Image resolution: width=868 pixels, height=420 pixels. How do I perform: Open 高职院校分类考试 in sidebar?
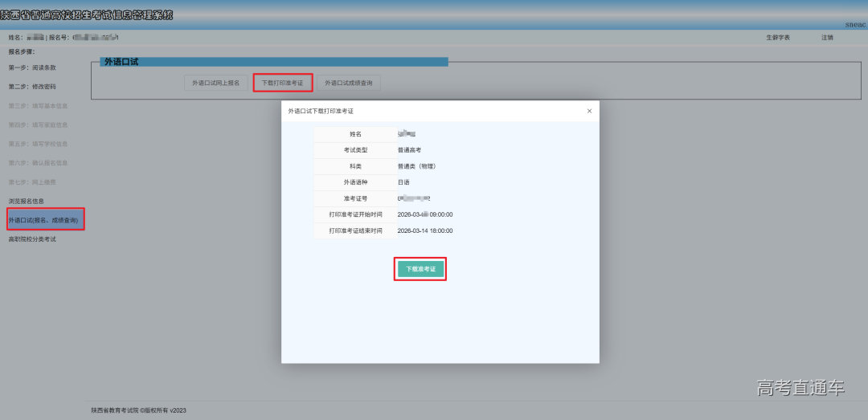point(32,239)
